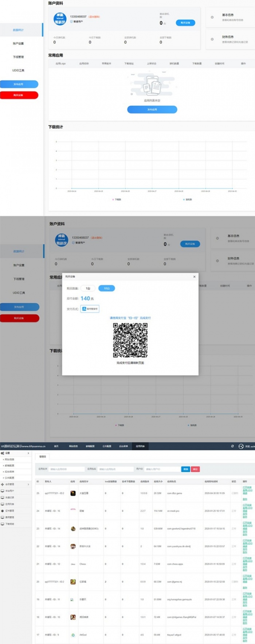Click app icon in row ID 25
The image size is (255, 644).
tap(73, 493)
